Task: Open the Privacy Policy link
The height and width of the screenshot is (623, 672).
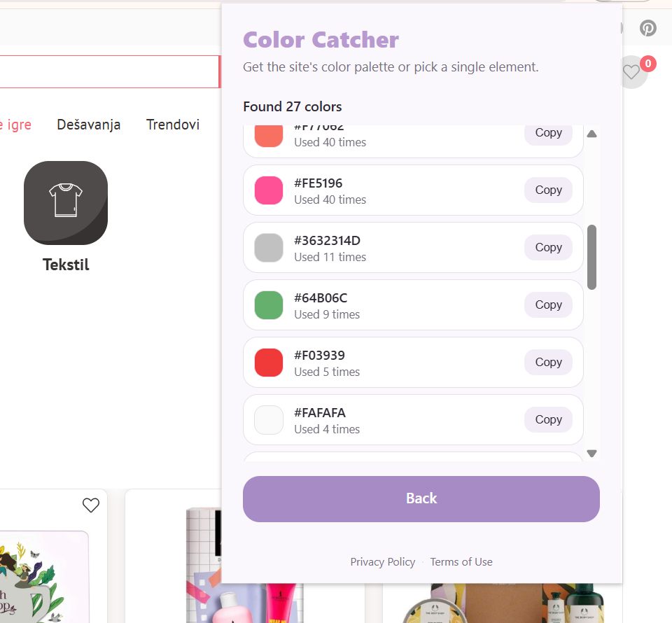Action: (x=383, y=561)
